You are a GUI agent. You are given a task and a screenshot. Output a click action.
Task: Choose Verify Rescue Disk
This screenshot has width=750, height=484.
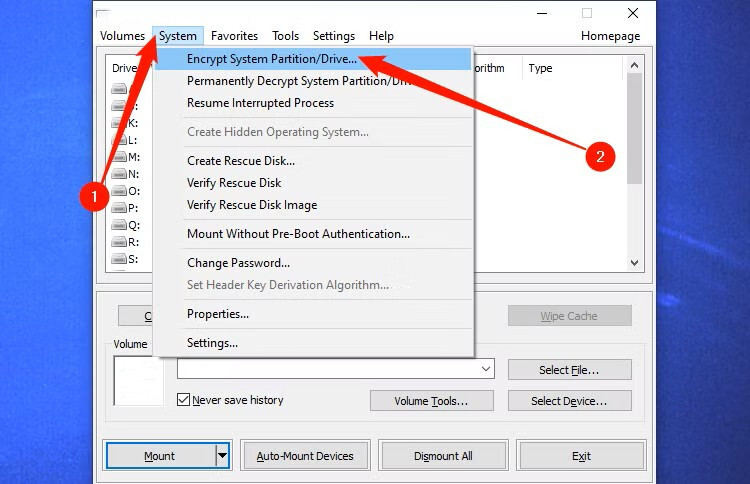(x=313, y=183)
